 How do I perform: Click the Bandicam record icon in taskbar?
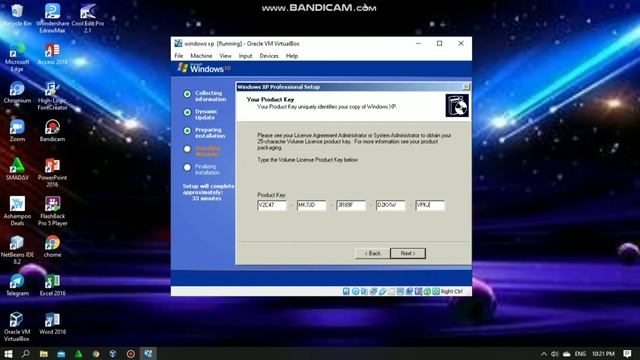pyautogui.click(x=131, y=353)
